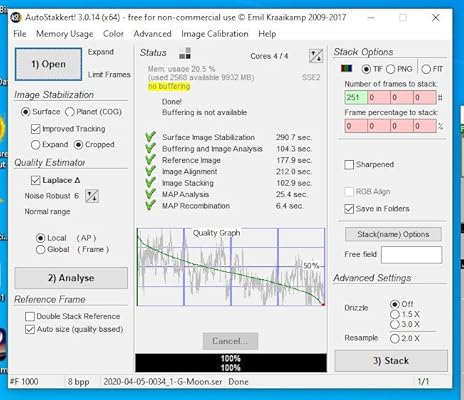Image resolution: width=464 pixels, height=400 pixels.
Task: Click the RGB color channels icon
Action: (x=347, y=68)
